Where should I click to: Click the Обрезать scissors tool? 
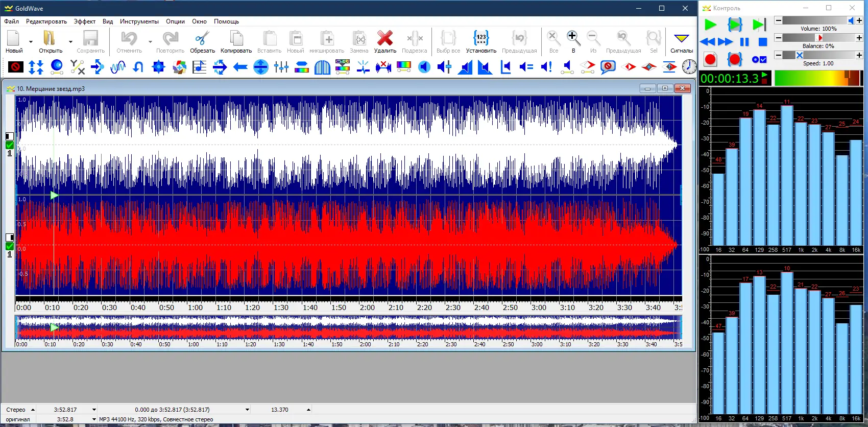pos(202,39)
